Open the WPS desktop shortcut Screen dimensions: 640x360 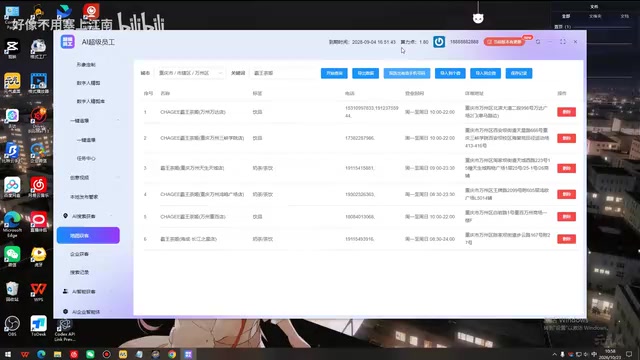(x=38, y=291)
